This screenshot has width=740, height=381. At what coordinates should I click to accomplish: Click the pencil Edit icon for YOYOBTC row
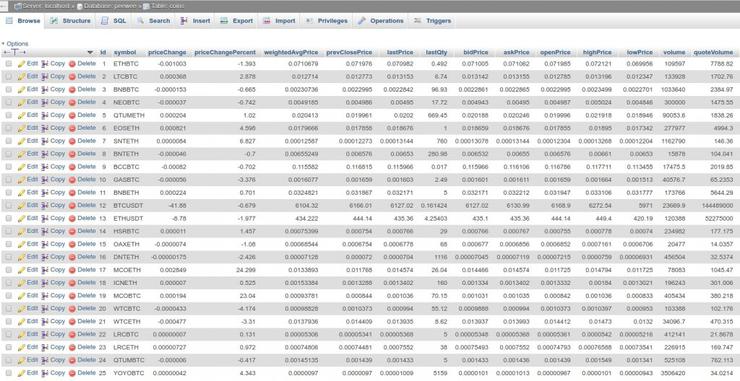tap(21, 373)
